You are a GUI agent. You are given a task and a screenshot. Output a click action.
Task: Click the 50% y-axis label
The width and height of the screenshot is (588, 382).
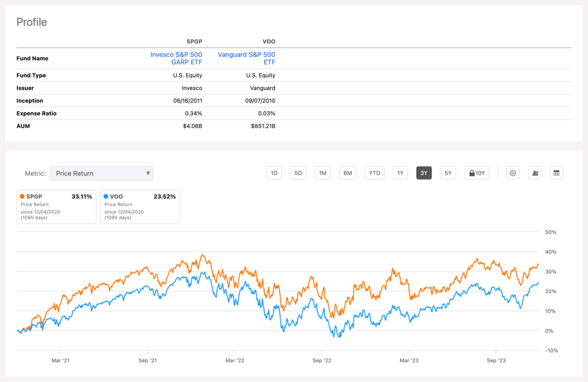click(551, 232)
